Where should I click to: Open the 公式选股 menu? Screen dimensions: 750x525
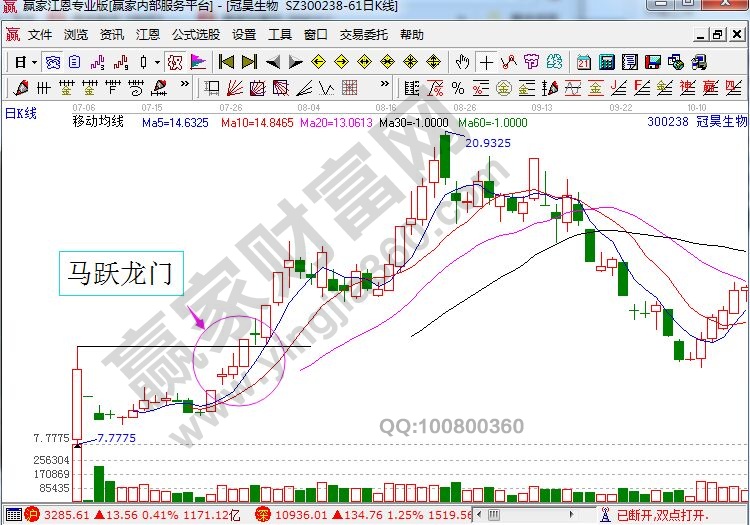pos(195,34)
